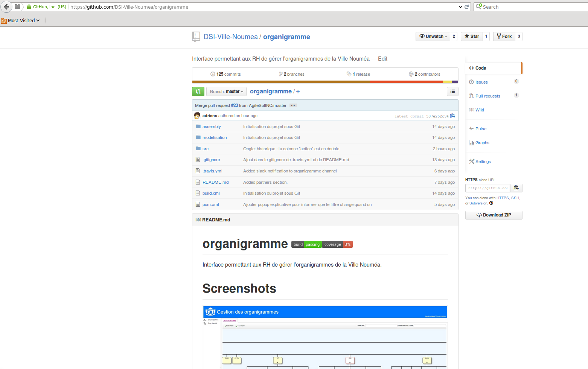Open the Pulse tab
Screen dimensions: 588x369
(x=481, y=129)
